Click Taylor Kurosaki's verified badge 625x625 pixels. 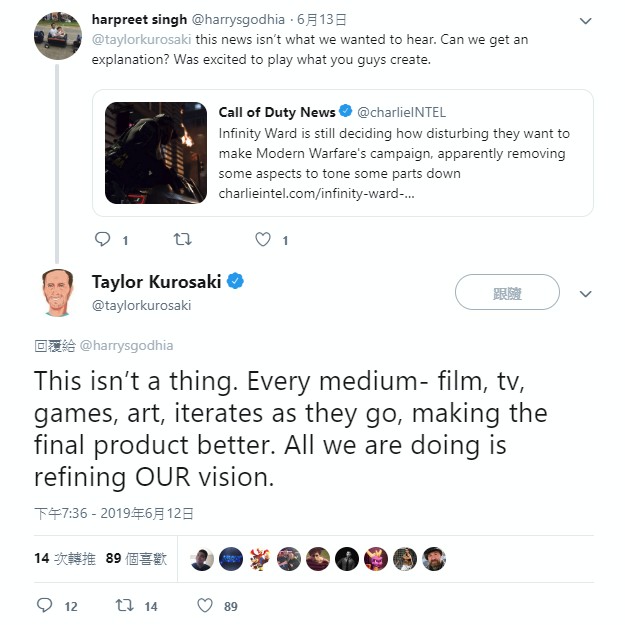tap(236, 282)
